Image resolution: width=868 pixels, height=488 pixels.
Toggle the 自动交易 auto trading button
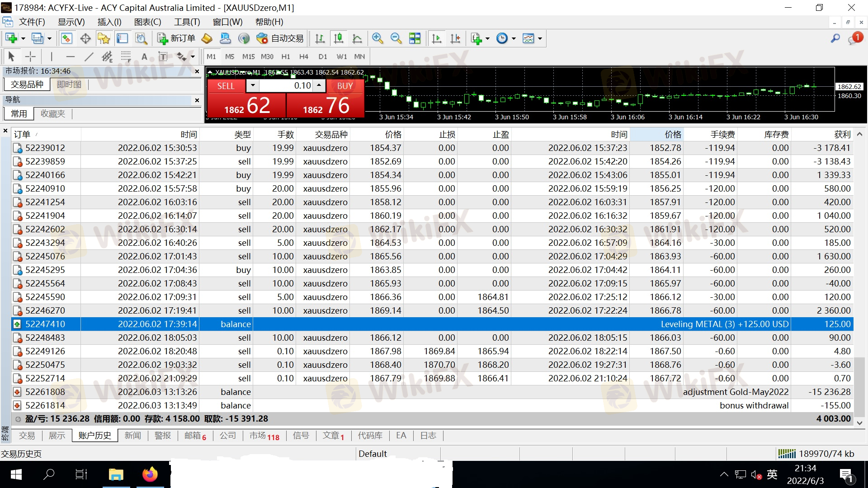coord(280,38)
